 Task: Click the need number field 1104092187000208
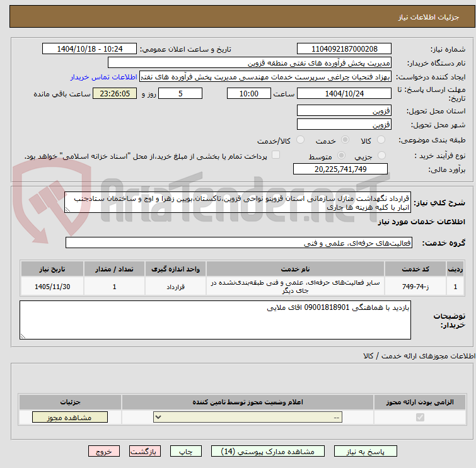pos(344,49)
